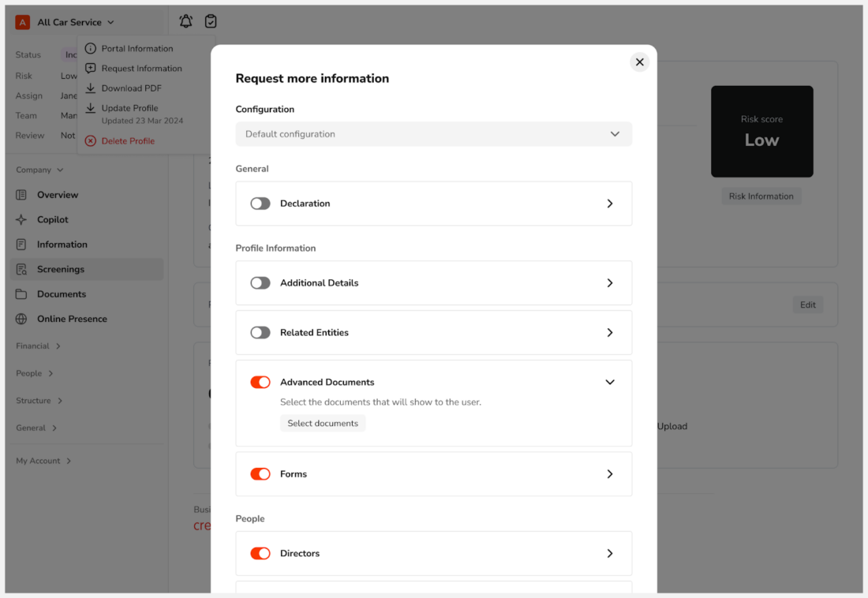Enable the Declaration toggle
Screen dimensions: 868x598
coord(260,204)
